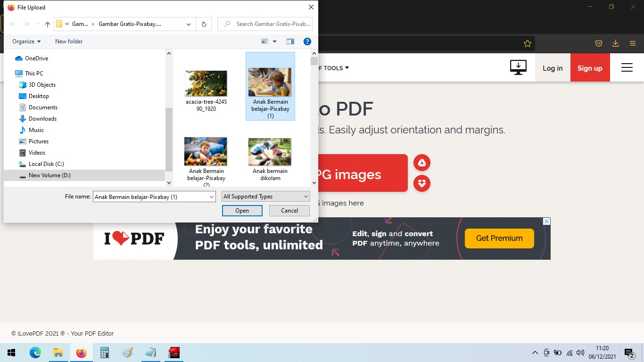Viewport: 644px width, 362px height.
Task: Expand the PDF TOOLS menu
Action: [333, 68]
